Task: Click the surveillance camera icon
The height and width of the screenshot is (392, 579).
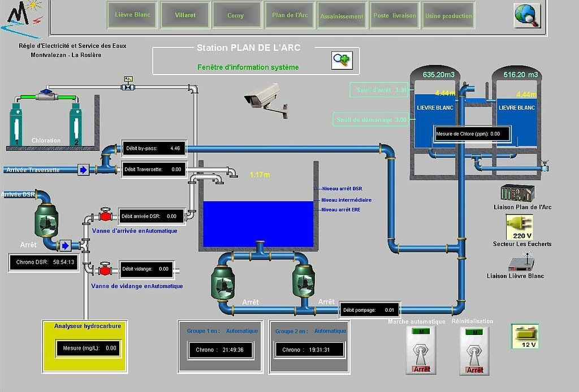Action: coord(265,99)
